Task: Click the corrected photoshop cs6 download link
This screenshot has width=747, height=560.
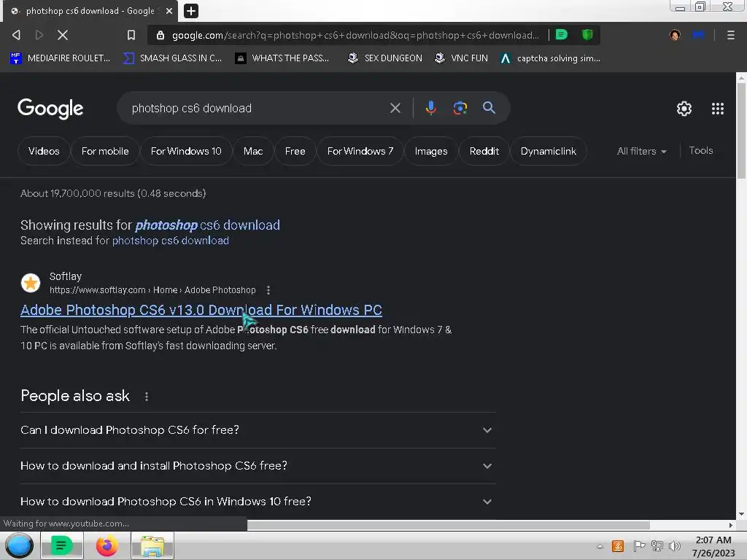Action: coord(207,225)
